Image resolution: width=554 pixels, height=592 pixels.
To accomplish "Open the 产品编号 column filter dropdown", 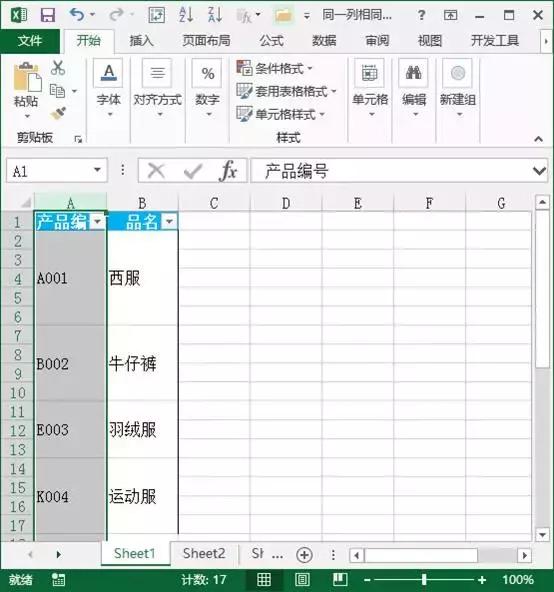I will pyautogui.click(x=97, y=222).
